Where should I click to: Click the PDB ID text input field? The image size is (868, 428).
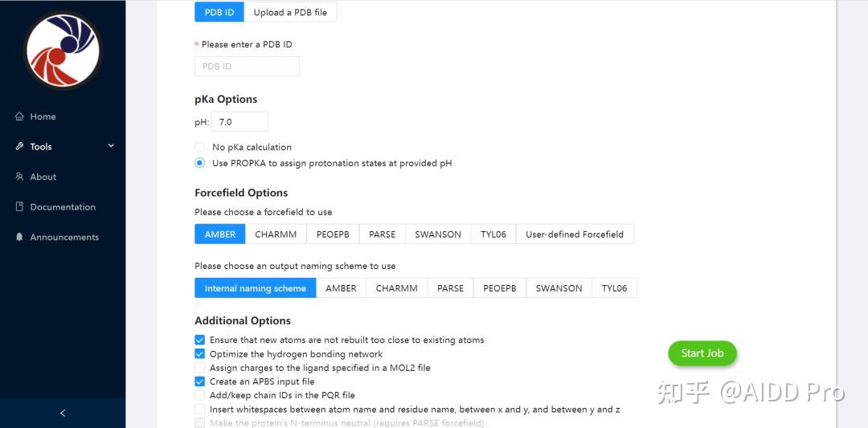(x=247, y=67)
